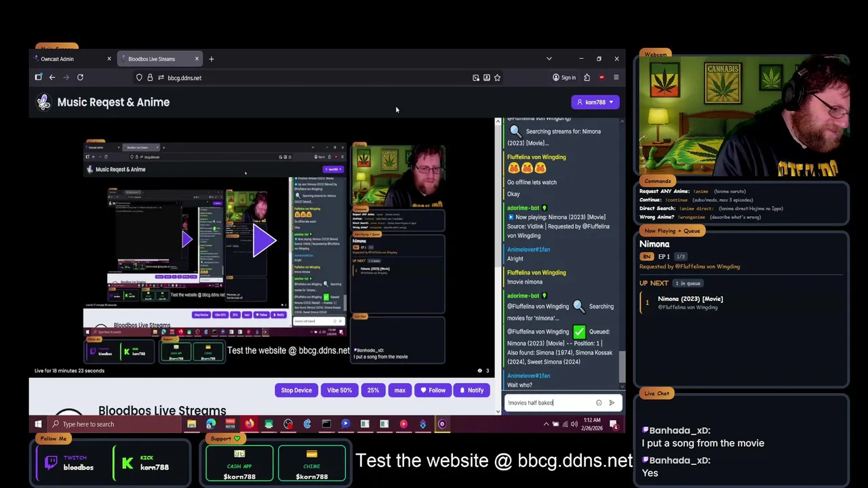Click the 25% button

point(373,390)
